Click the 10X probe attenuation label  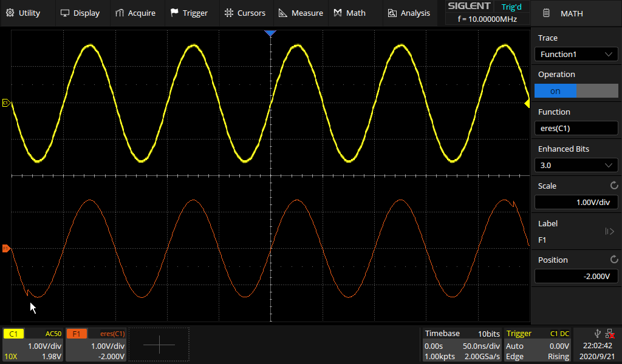tap(11, 357)
